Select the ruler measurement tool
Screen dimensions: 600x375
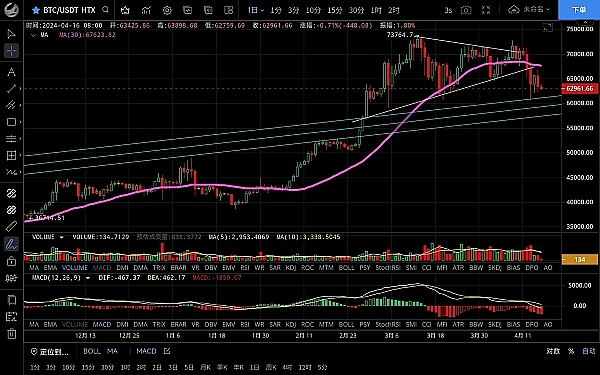tap(11, 226)
